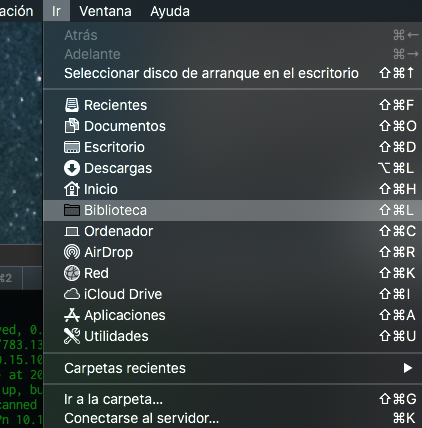Click the AirDrop radar icon
This screenshot has width=422, height=428.
pos(72,252)
